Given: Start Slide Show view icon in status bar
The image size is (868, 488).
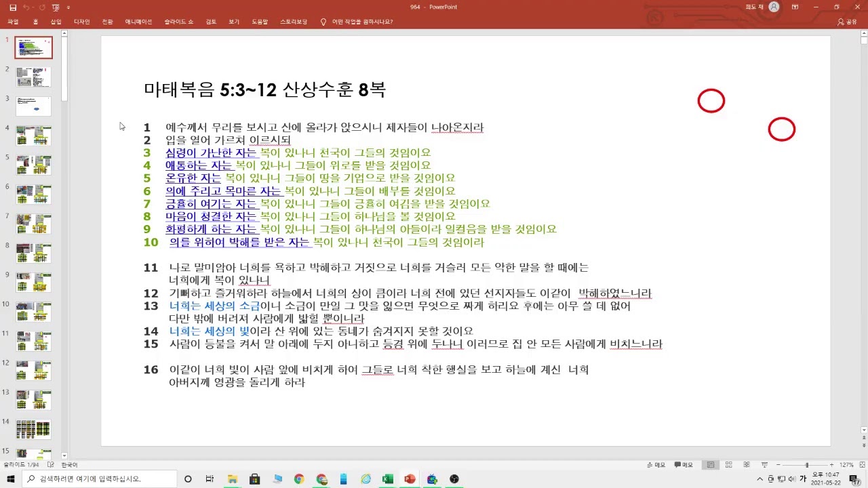Looking at the screenshot, I should point(764,465).
